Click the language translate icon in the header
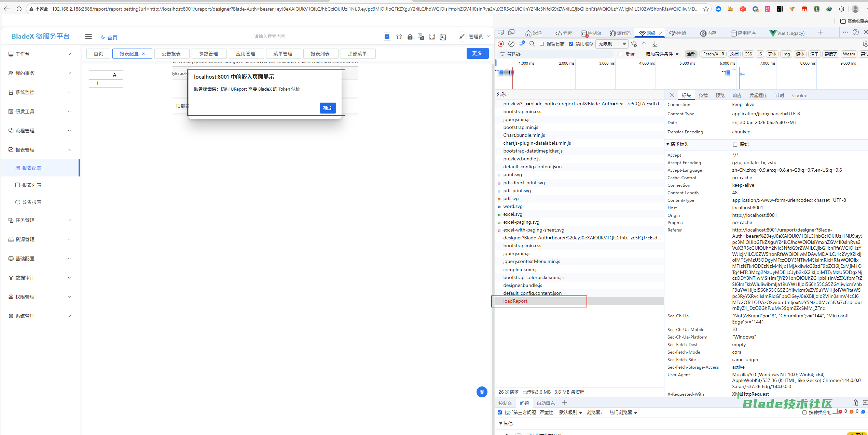 [x=421, y=37]
